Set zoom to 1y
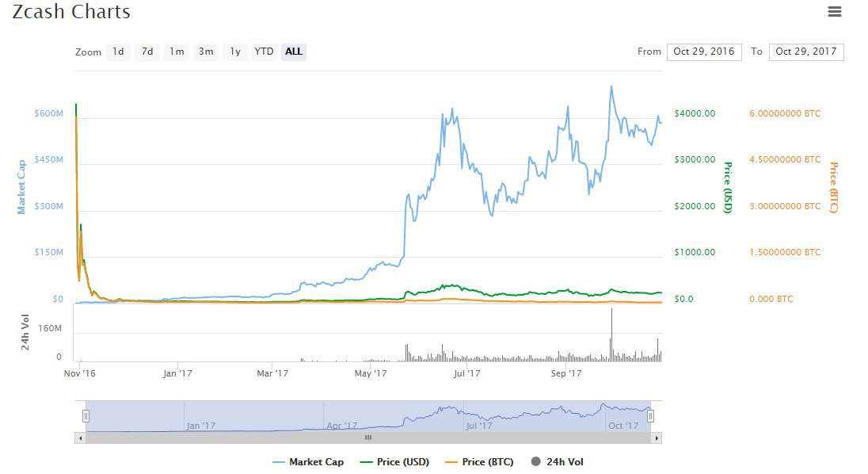The width and height of the screenshot is (868, 474). (x=235, y=52)
